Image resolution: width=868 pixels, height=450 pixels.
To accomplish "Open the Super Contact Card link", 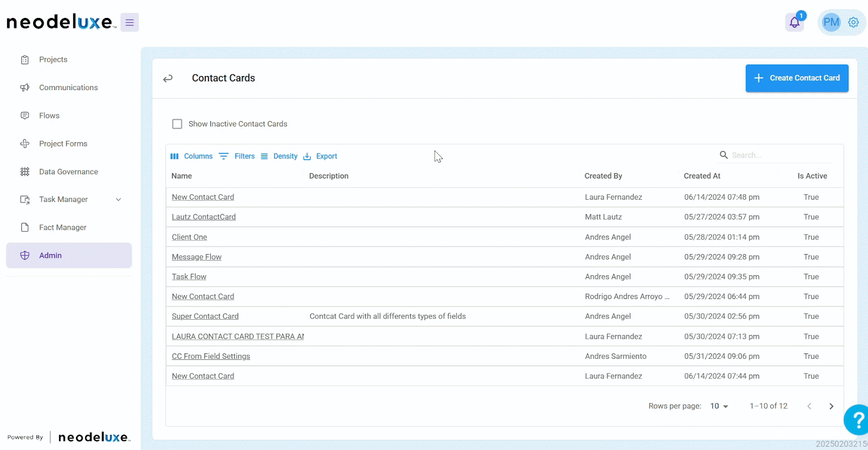I will tap(205, 316).
